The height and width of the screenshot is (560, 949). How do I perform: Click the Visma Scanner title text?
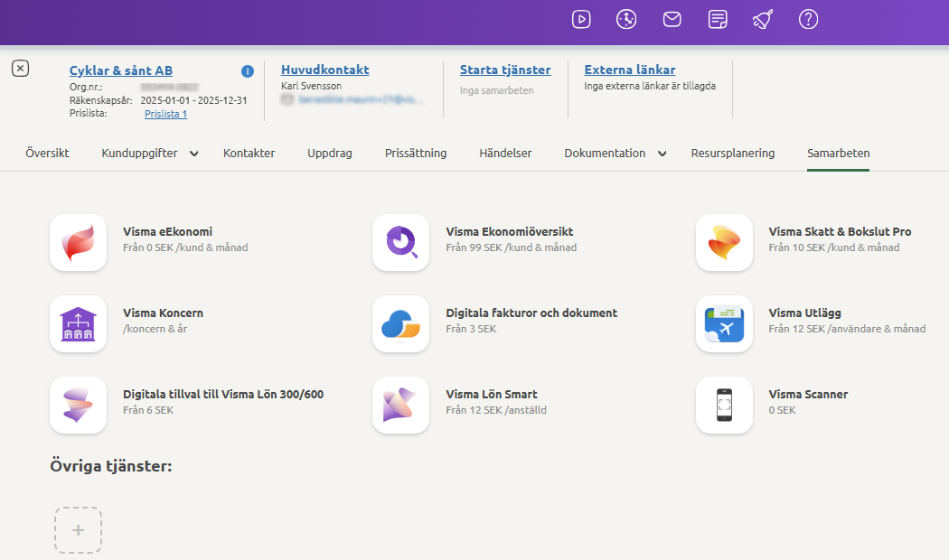808,395
